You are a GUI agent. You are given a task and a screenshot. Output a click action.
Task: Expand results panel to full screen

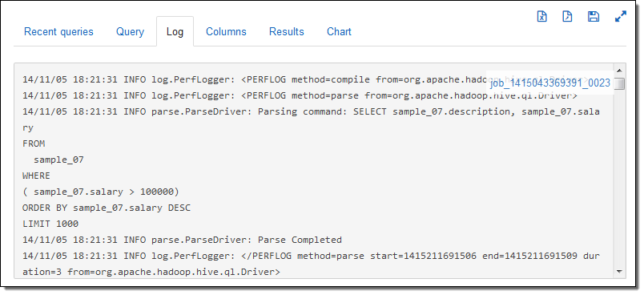[621, 17]
